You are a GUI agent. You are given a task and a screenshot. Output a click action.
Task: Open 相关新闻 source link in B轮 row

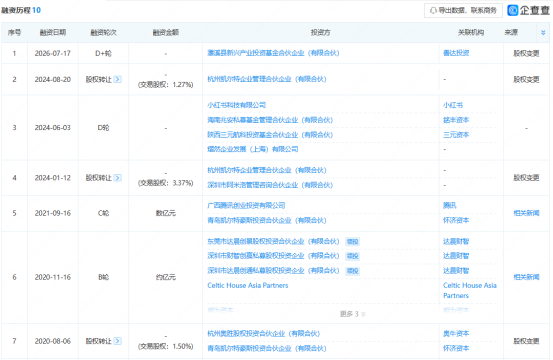[x=526, y=277]
